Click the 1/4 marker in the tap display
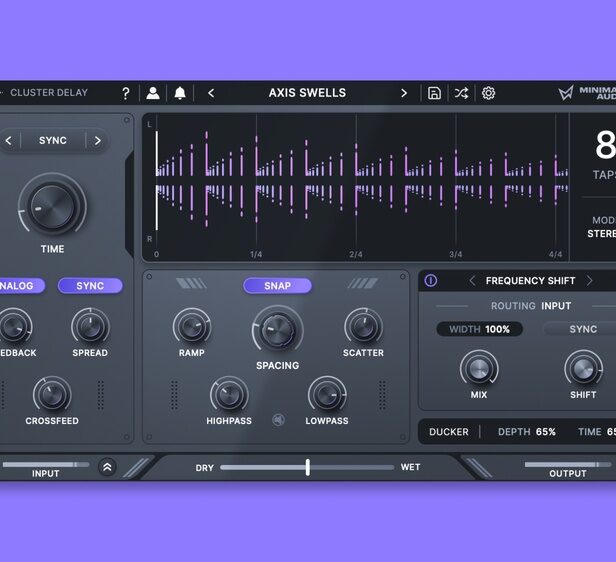Viewport: 616px width, 562px height. 256,254
